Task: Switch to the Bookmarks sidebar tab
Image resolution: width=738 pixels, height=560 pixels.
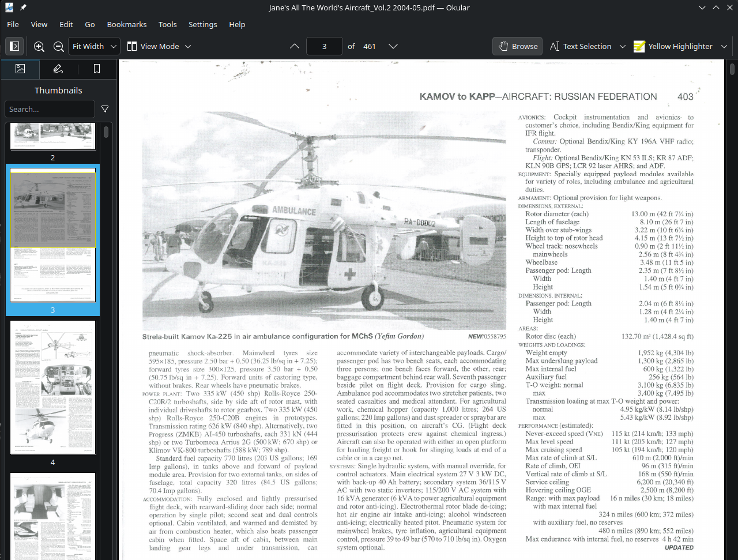Action: (x=96, y=69)
